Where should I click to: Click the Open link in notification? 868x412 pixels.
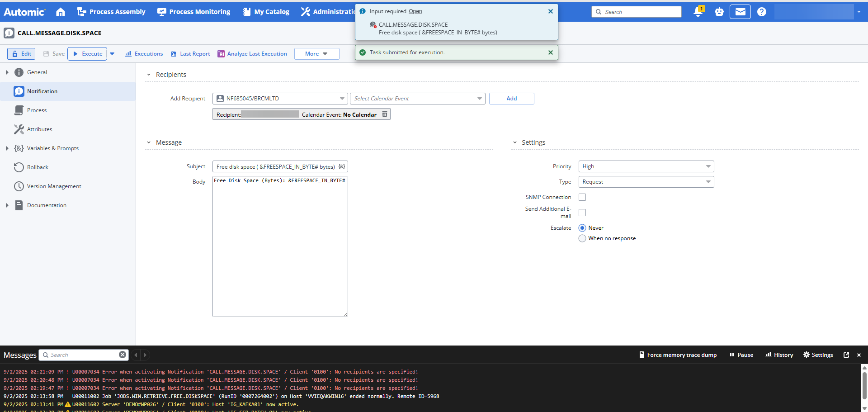click(x=415, y=11)
